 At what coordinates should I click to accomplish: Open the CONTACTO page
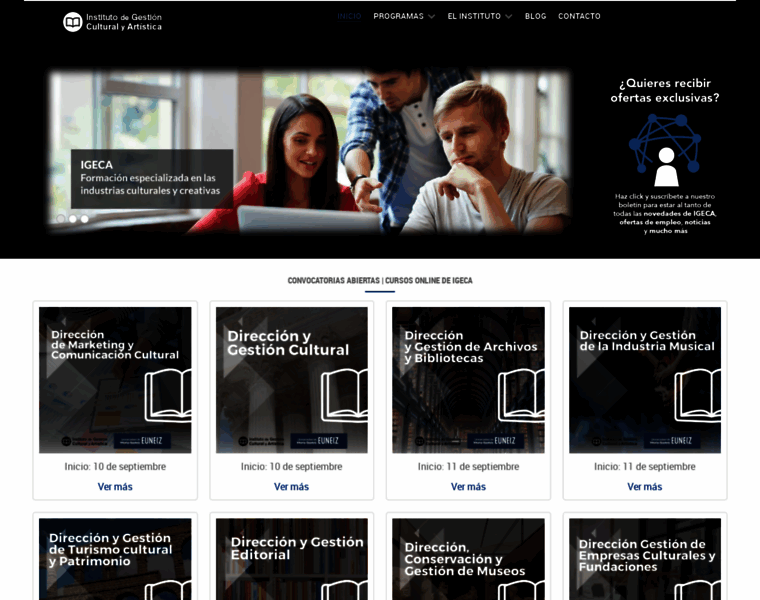[579, 16]
